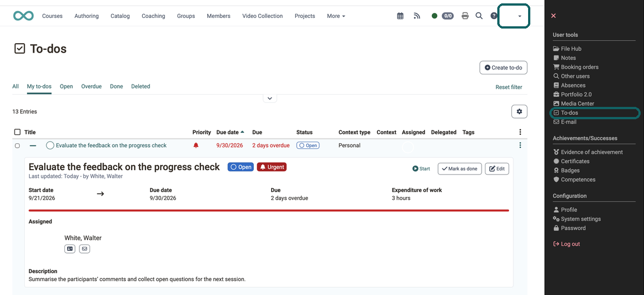
Task: Open the help question mark icon
Action: pos(494,16)
